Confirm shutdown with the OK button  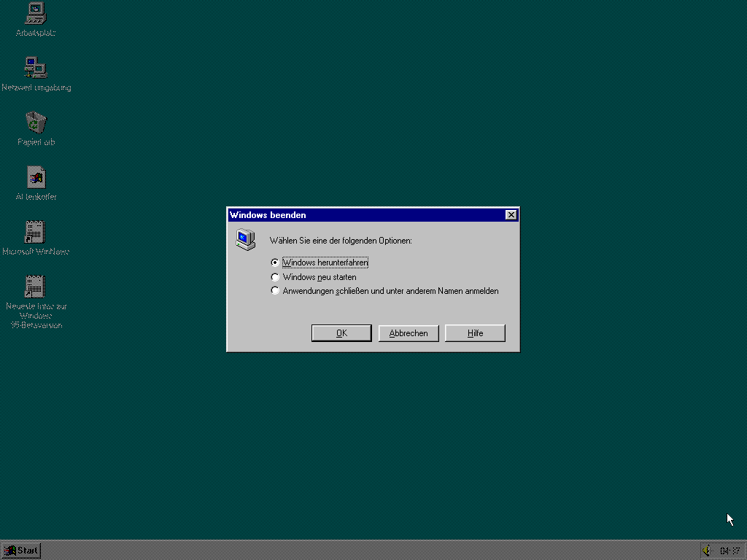(341, 332)
